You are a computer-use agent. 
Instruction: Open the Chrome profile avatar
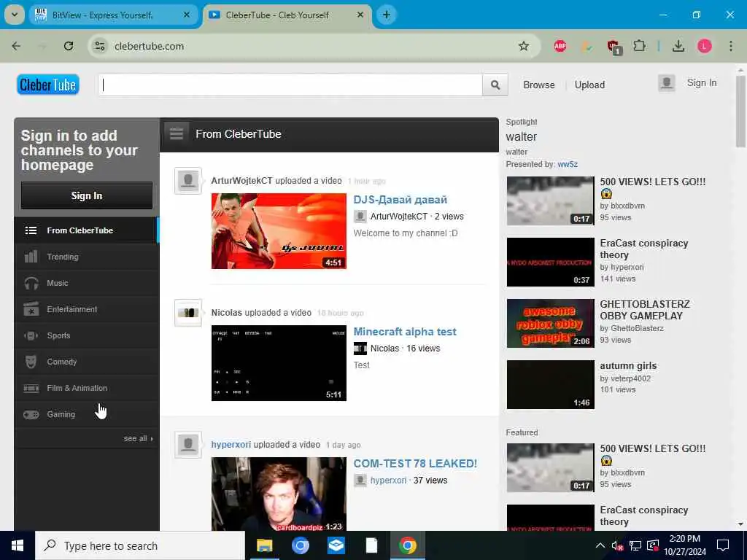[x=705, y=46]
